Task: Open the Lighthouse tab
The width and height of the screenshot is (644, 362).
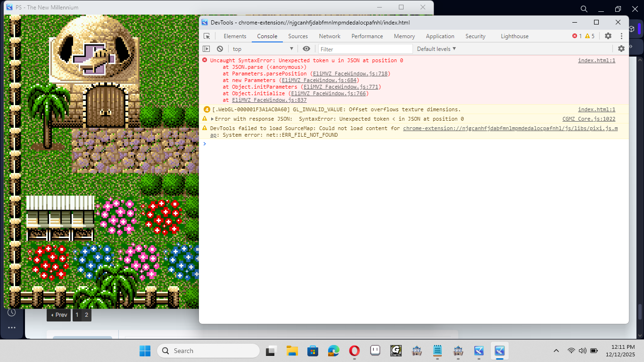Action: (x=514, y=36)
